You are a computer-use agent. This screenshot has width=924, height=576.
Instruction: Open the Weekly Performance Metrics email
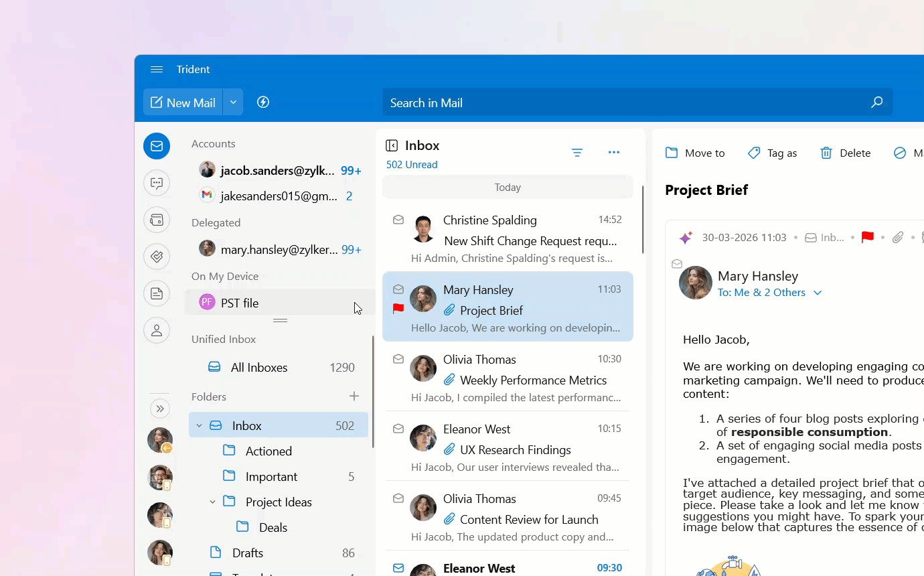click(508, 376)
